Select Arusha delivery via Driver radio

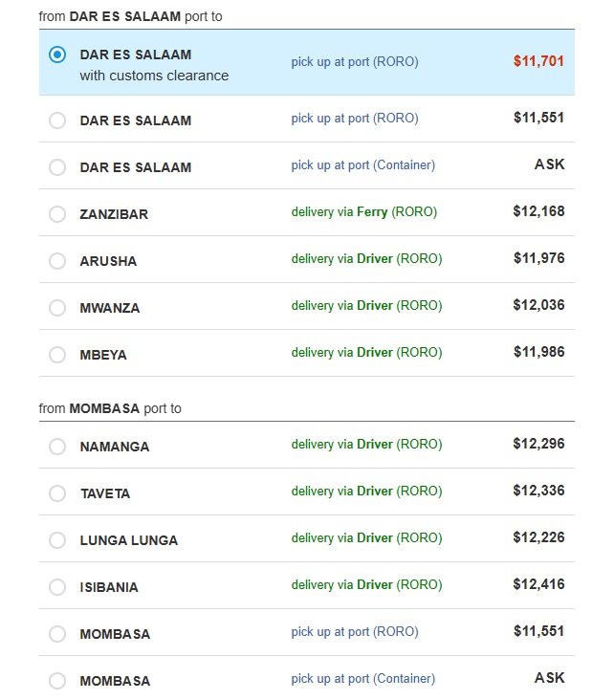(x=57, y=261)
